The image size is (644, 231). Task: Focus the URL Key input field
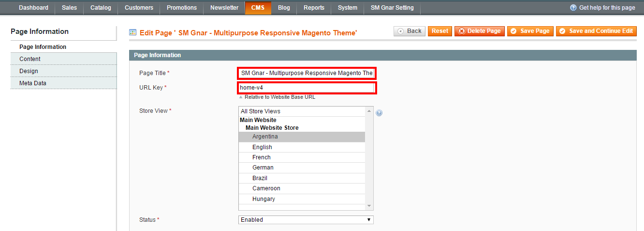point(307,88)
